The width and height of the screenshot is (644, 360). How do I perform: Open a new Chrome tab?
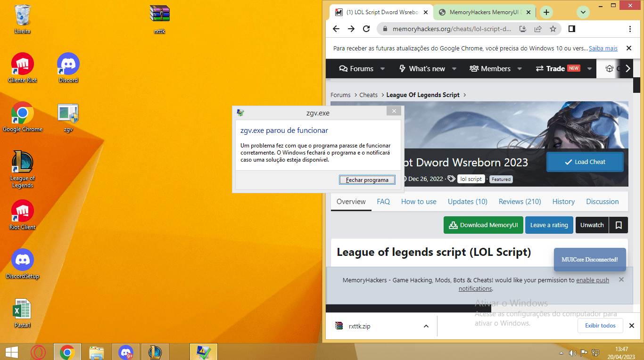546,12
